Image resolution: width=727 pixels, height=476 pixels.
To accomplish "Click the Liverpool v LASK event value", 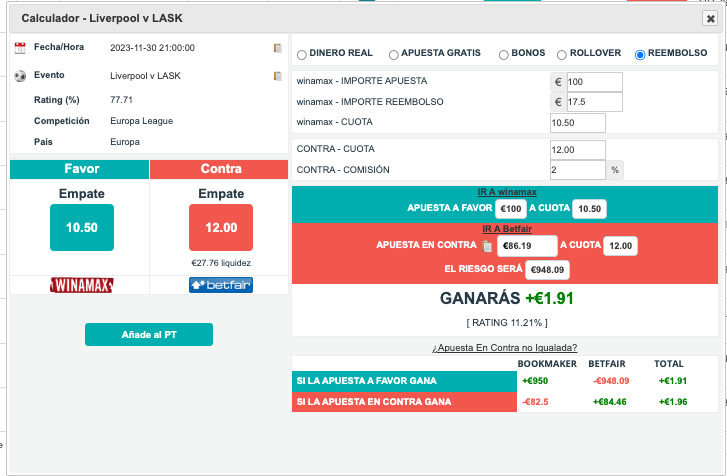I will [x=145, y=76].
